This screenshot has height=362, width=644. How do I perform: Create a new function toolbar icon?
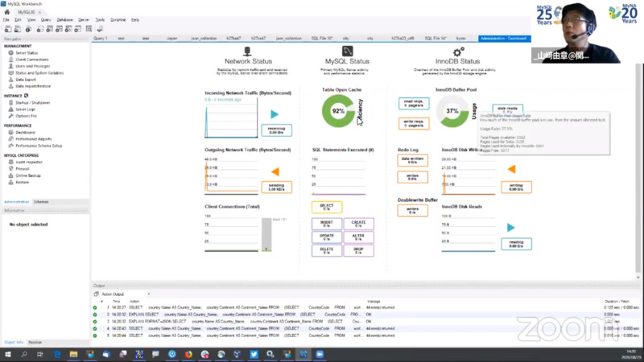pos(77,29)
